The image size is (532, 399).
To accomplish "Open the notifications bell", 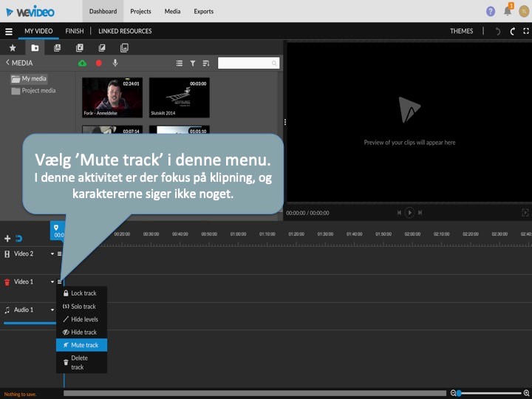I will coord(508,10).
